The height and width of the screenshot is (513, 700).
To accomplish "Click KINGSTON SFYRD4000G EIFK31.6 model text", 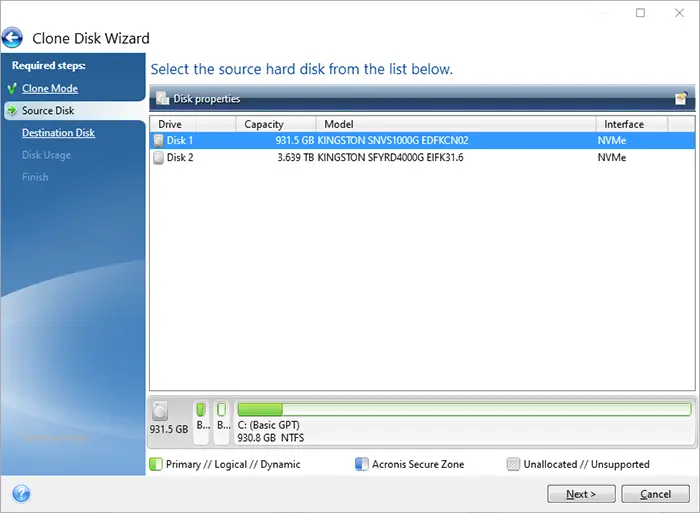I will (x=390, y=158).
